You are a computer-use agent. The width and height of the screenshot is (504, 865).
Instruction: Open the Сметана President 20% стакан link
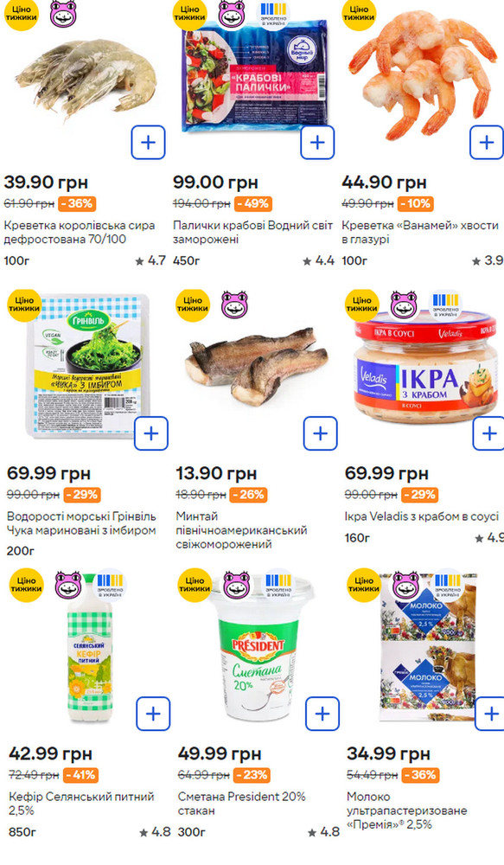click(241, 804)
